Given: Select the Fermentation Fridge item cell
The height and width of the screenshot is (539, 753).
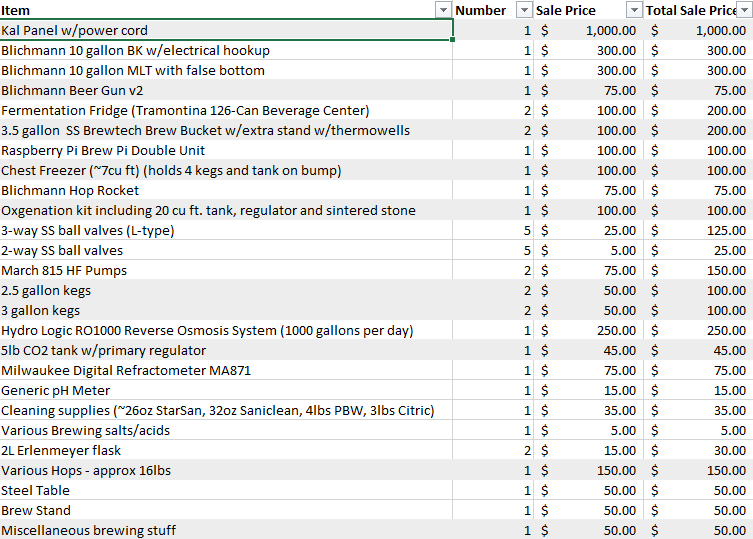Looking at the screenshot, I should pyautogui.click(x=226, y=110).
